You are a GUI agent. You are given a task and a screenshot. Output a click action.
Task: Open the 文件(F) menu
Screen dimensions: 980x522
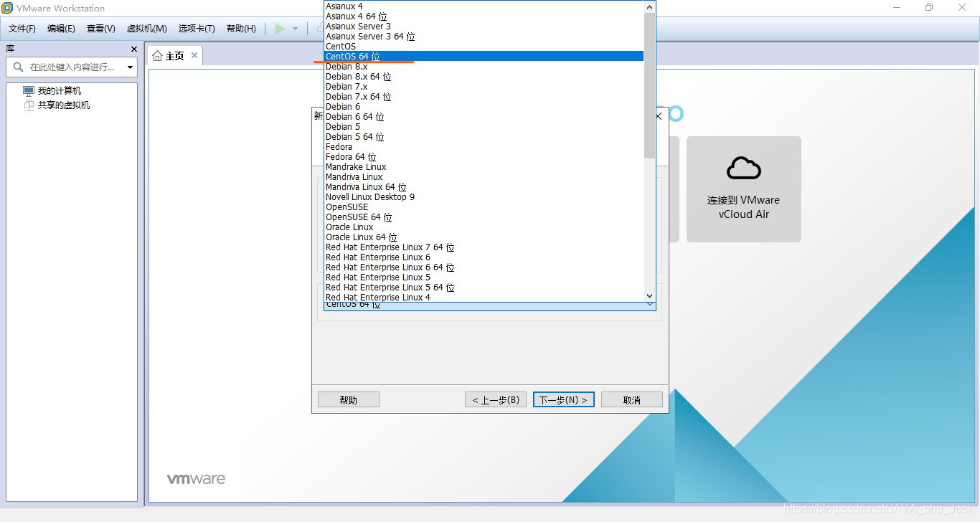pyautogui.click(x=22, y=29)
